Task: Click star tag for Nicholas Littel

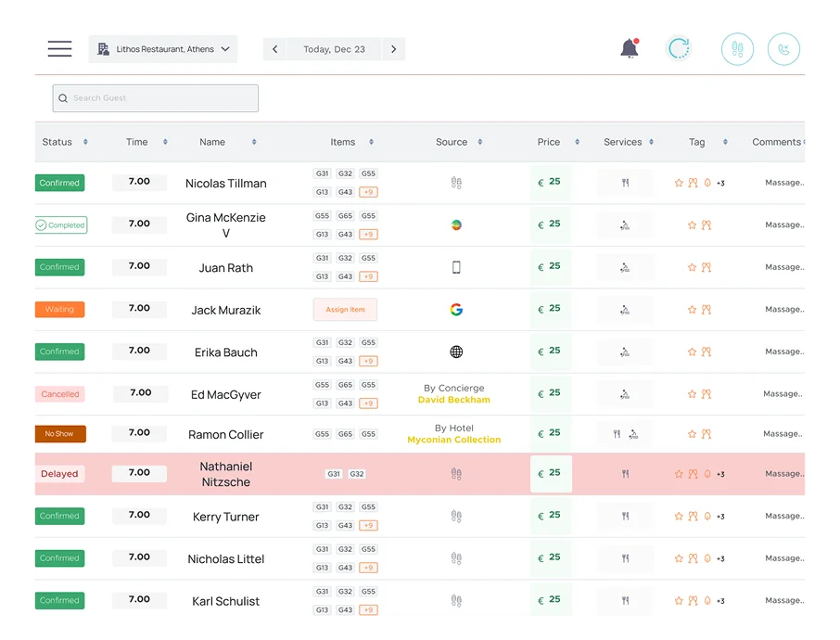Action: point(679,558)
